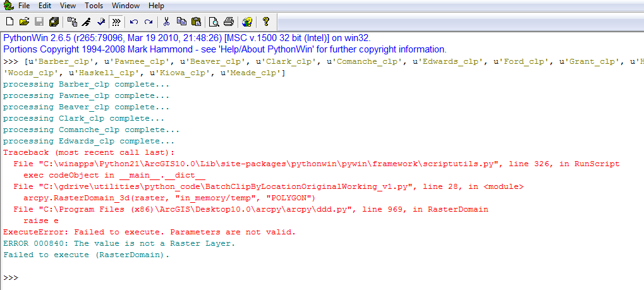Click the arcpy.RasterDomain_3d(raster...) code line

[169, 198]
